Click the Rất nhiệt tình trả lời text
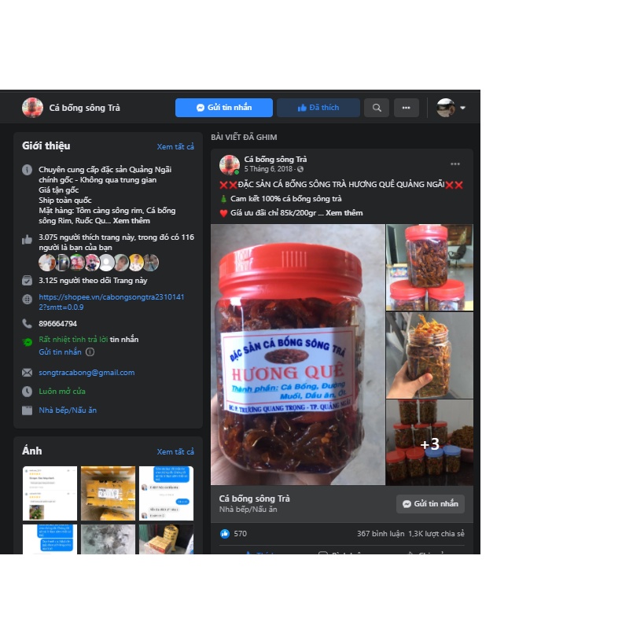This screenshot has width=644, height=644. [73, 339]
